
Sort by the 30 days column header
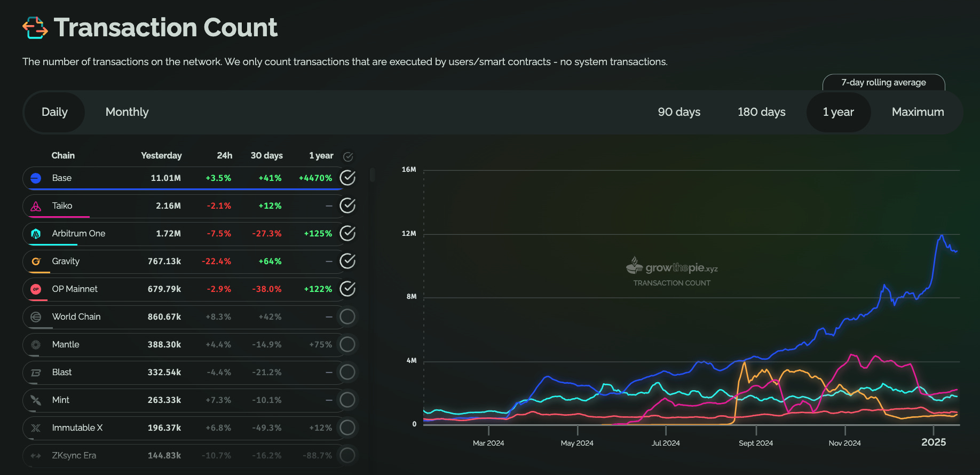(x=267, y=155)
